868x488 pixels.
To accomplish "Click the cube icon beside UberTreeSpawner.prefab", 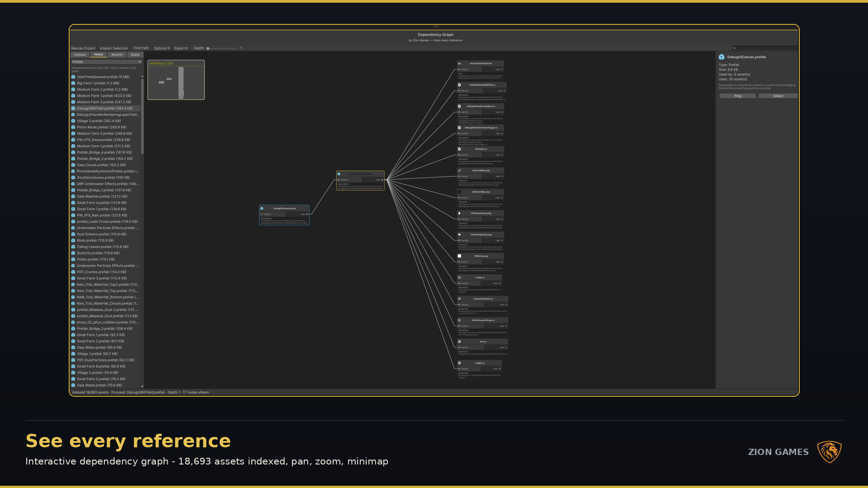I will tap(73, 77).
